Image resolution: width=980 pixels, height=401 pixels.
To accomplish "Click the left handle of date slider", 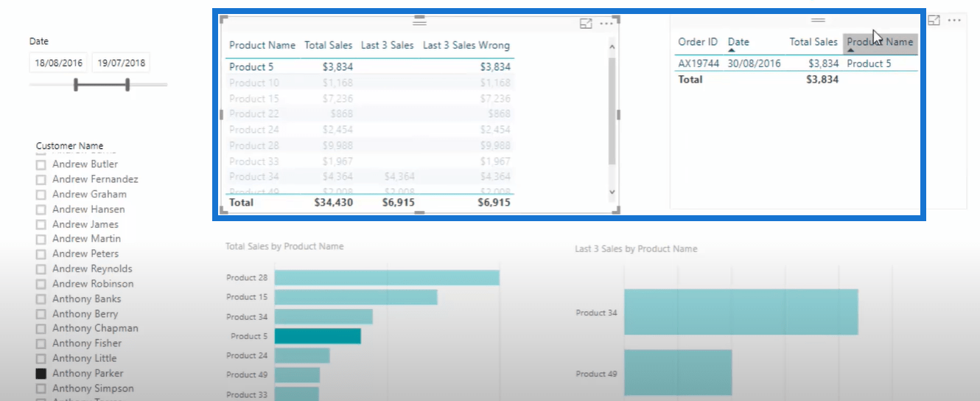I will click(x=76, y=86).
